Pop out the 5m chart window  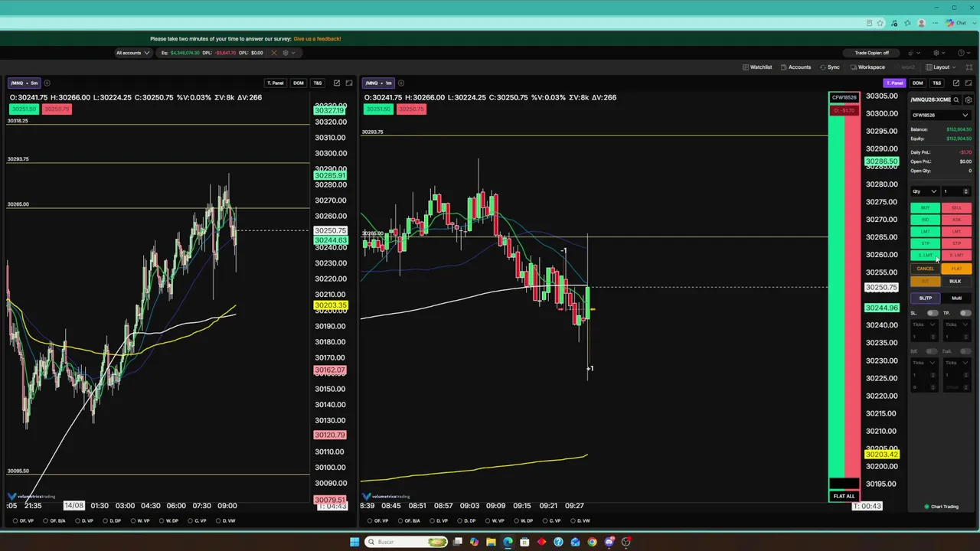tap(336, 83)
